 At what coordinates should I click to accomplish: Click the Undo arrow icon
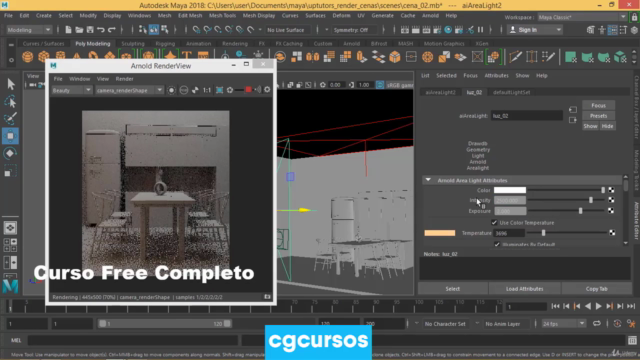click(x=101, y=30)
